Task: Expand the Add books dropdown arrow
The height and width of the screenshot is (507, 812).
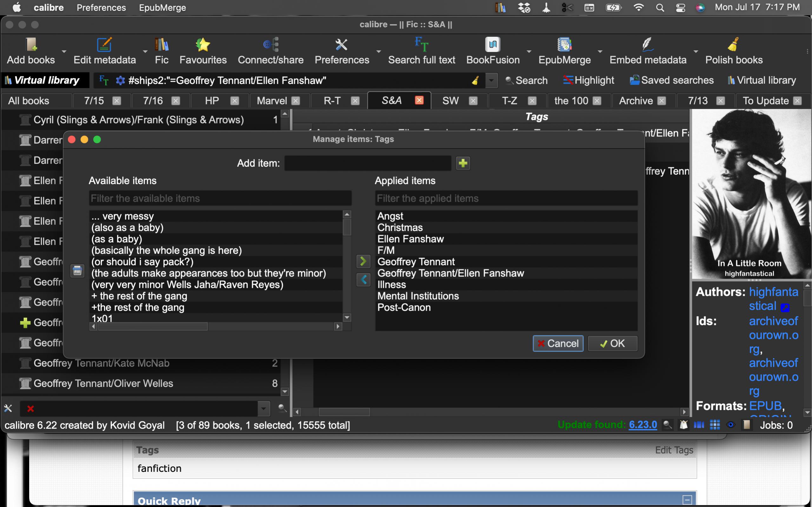Action: 64,52
